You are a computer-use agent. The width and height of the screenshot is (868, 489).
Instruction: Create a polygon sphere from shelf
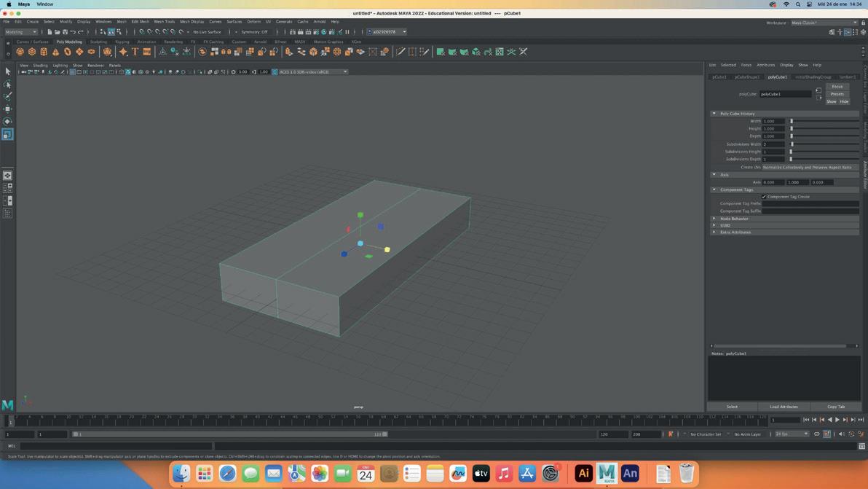coord(20,52)
